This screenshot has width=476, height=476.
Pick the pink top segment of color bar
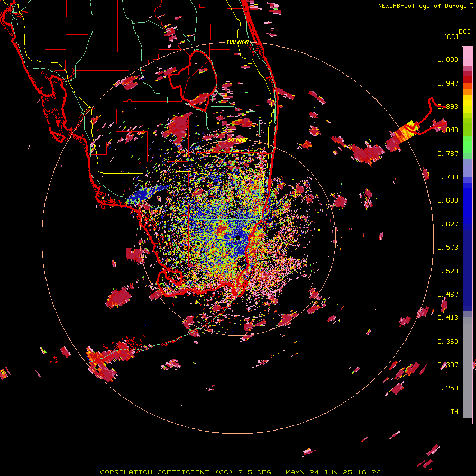467,56
